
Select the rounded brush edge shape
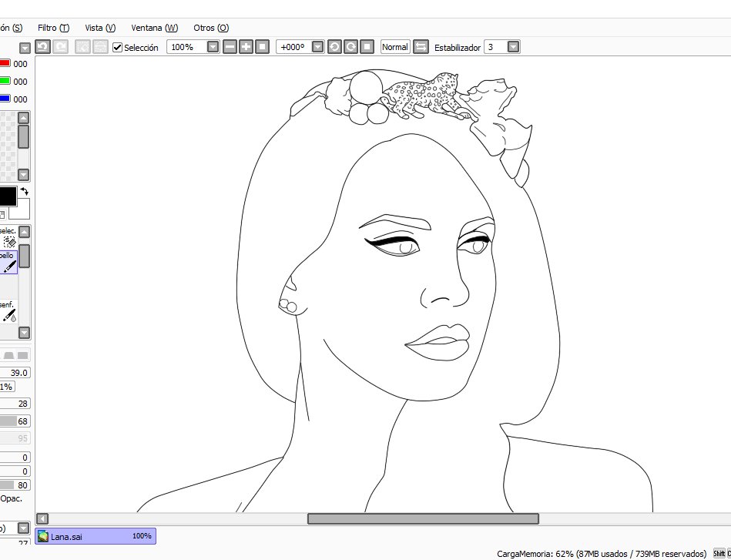click(x=8, y=355)
